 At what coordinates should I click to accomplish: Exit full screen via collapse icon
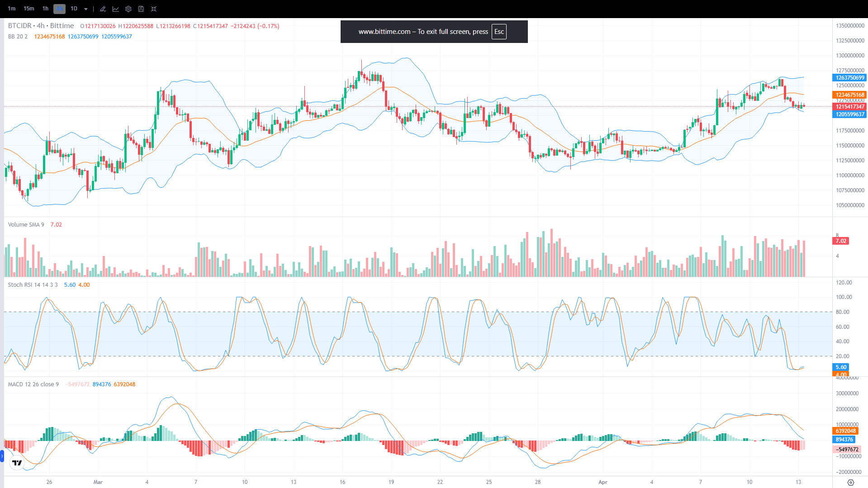154,9
